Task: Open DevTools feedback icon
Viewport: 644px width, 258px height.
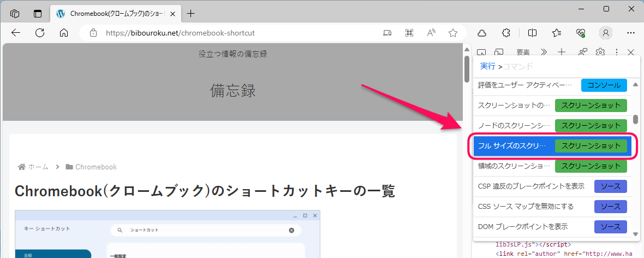Action: click(582, 52)
